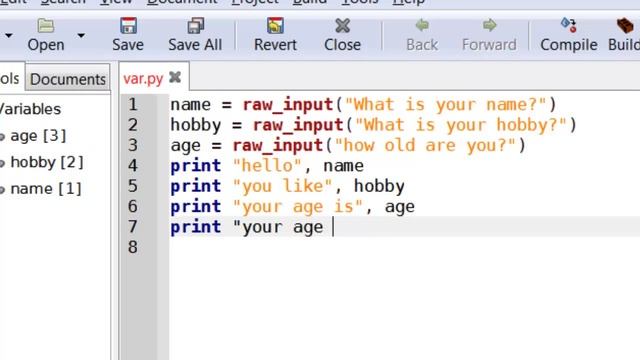Open the New file dropdown arrow
This screenshot has width=640, height=360.
click(x=9, y=36)
